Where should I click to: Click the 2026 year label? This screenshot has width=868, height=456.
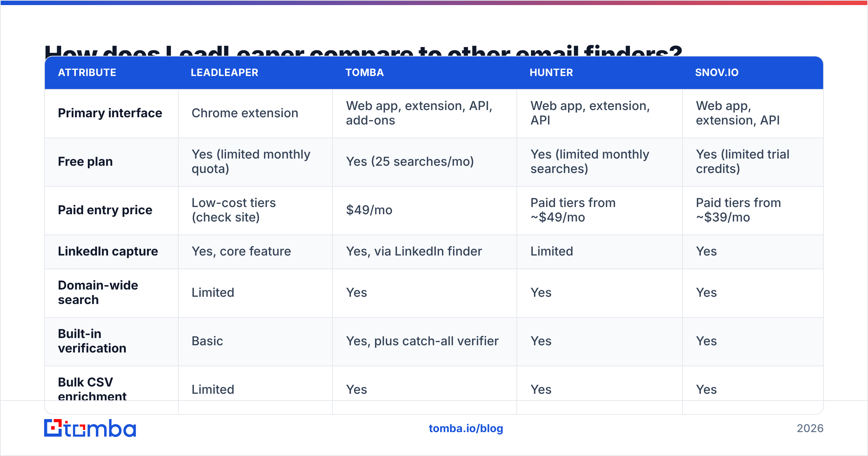[x=810, y=428]
